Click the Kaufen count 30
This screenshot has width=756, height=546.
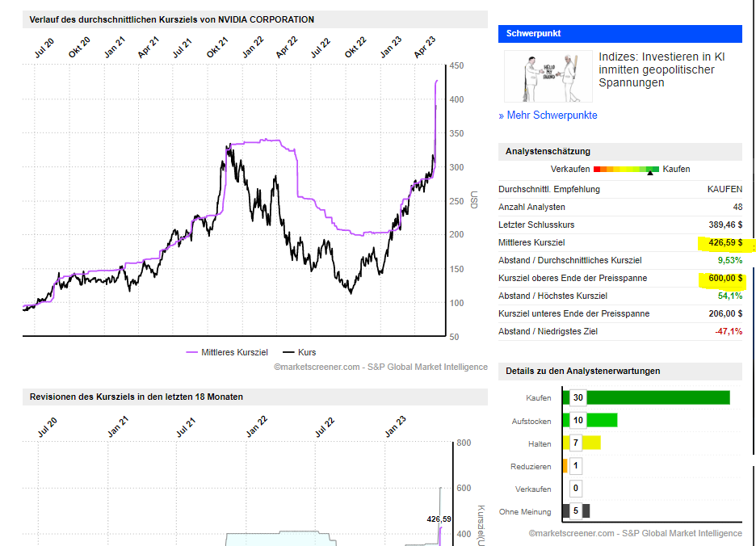578,397
